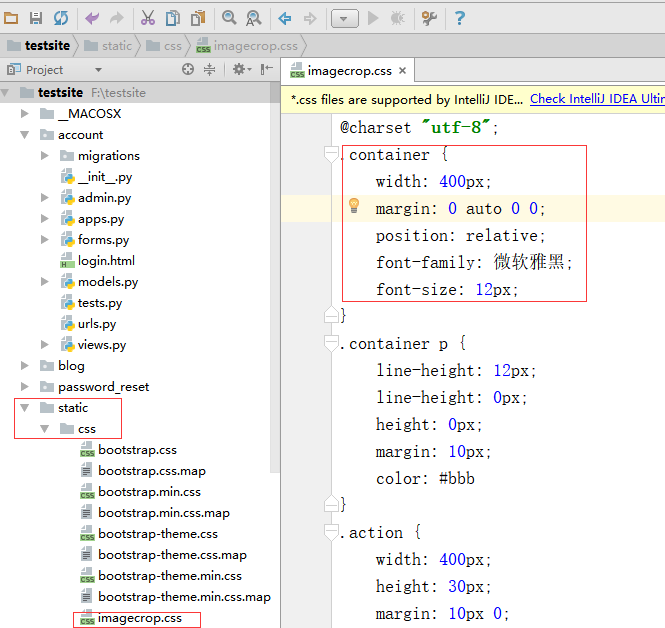
Task: Click the Undo arrow icon
Action: pyautogui.click(x=92, y=18)
